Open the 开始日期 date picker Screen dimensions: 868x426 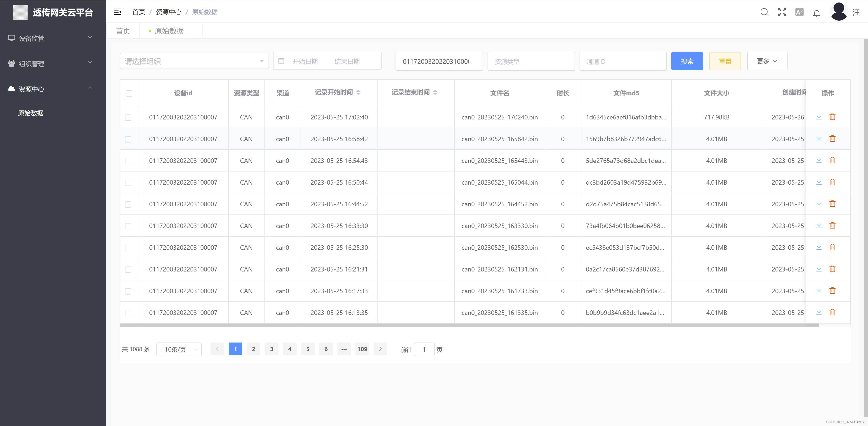[305, 61]
